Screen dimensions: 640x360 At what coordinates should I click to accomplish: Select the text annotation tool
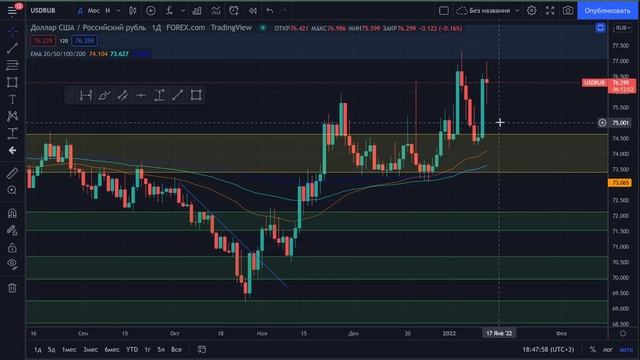coord(12,99)
